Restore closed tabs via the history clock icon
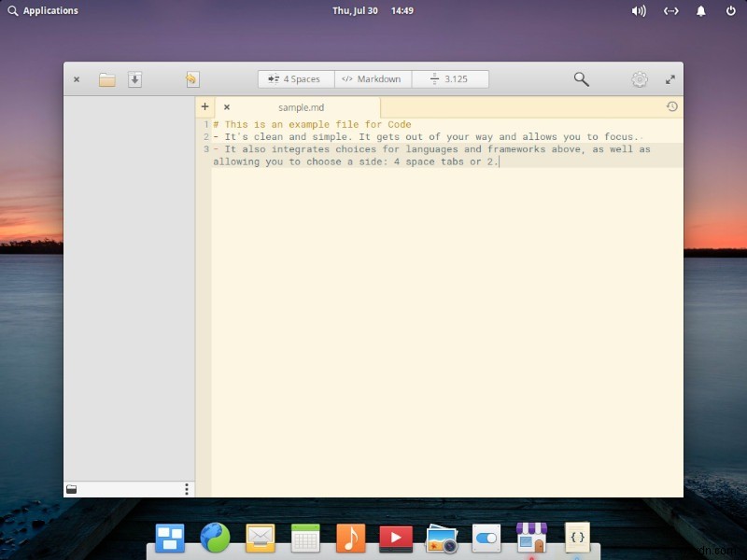This screenshot has height=560, width=747. (x=671, y=106)
